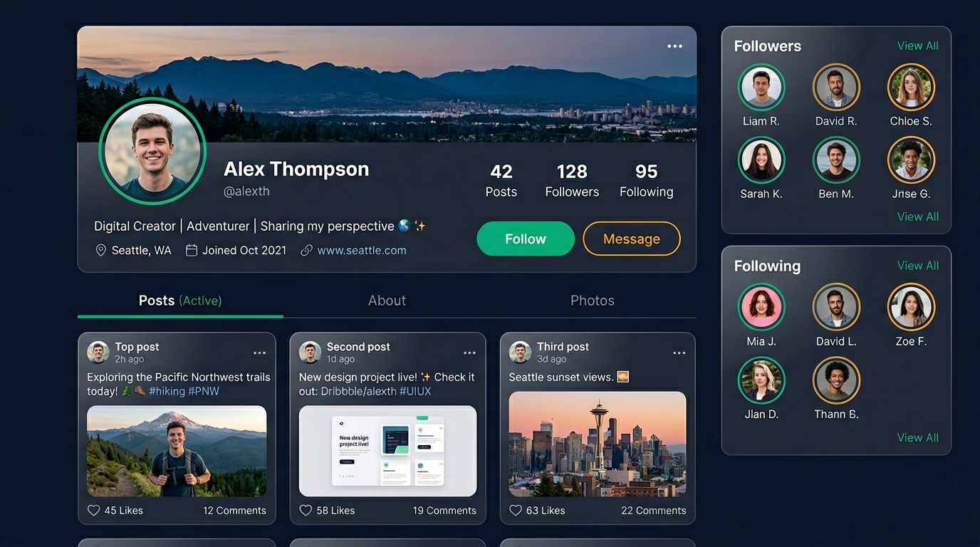Viewport: 980px width, 547px height.
Task: Click the link icon next to www.seattle.com
Action: (x=306, y=250)
